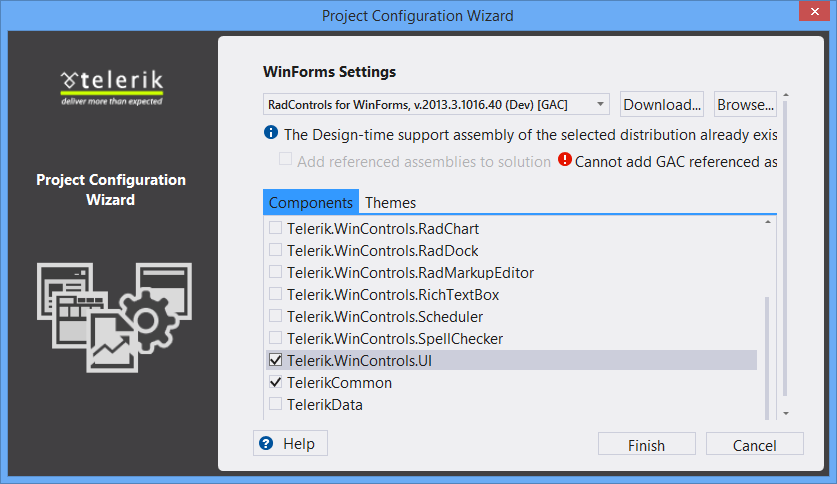Image resolution: width=837 pixels, height=484 pixels.
Task: Select Telerik.WinControls.SpellChecker list item
Action: tap(395, 339)
